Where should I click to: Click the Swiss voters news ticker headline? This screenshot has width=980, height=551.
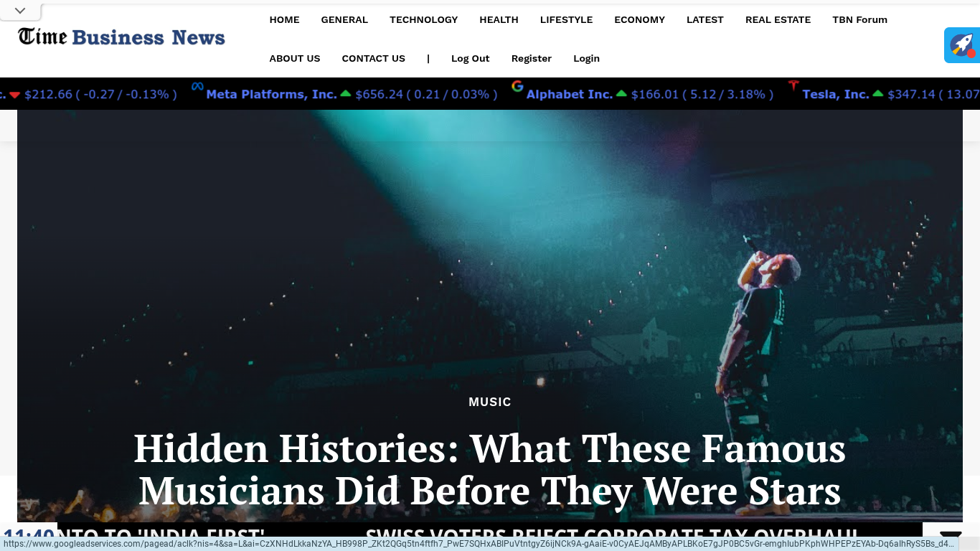coord(612,535)
